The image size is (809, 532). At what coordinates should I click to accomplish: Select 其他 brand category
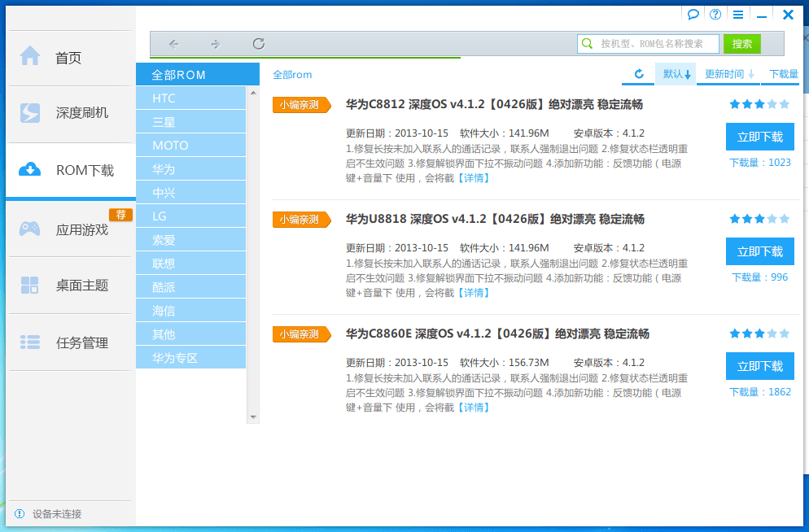(191, 334)
